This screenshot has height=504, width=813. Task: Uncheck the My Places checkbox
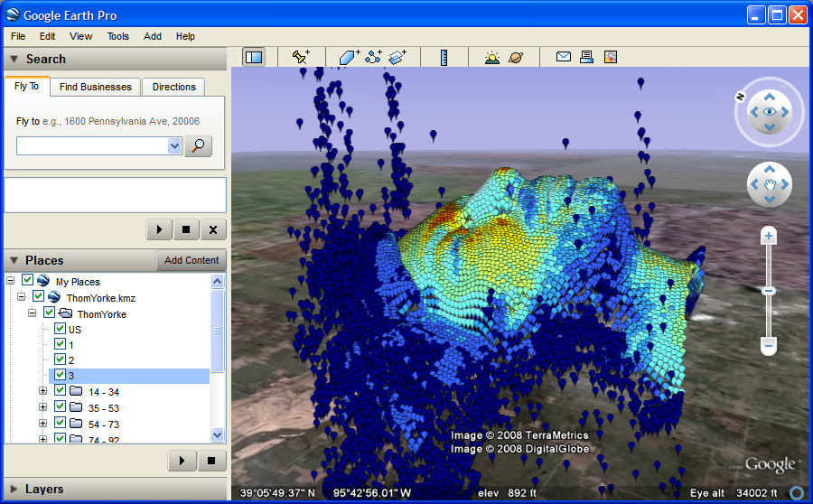tap(27, 280)
